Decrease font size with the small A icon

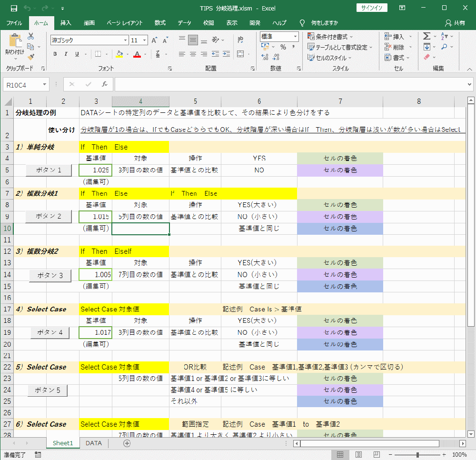tap(166, 40)
